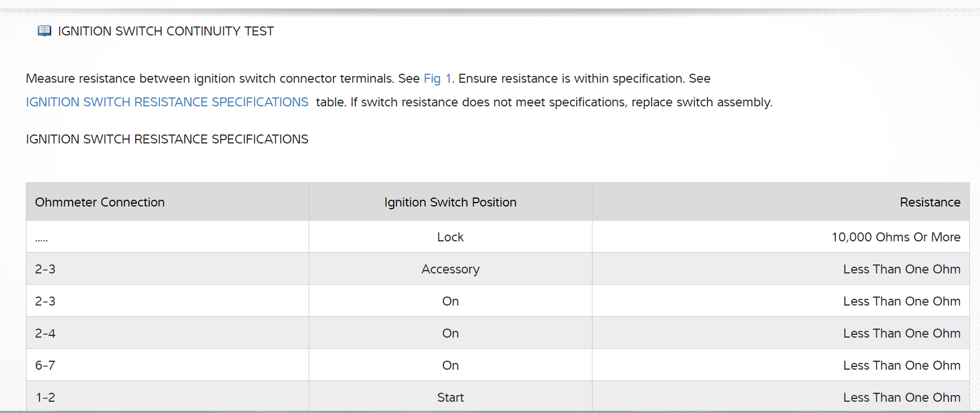The width and height of the screenshot is (980, 413).
Task: Click the black table title above the table
Action: pos(167,140)
